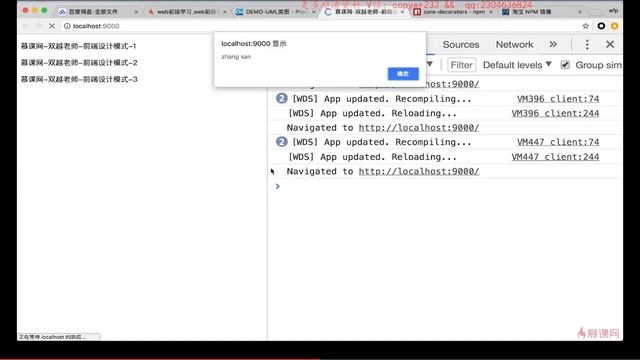Viewport: 640px width, 360px height.
Task: Click the red window close light
Action: 25,10
